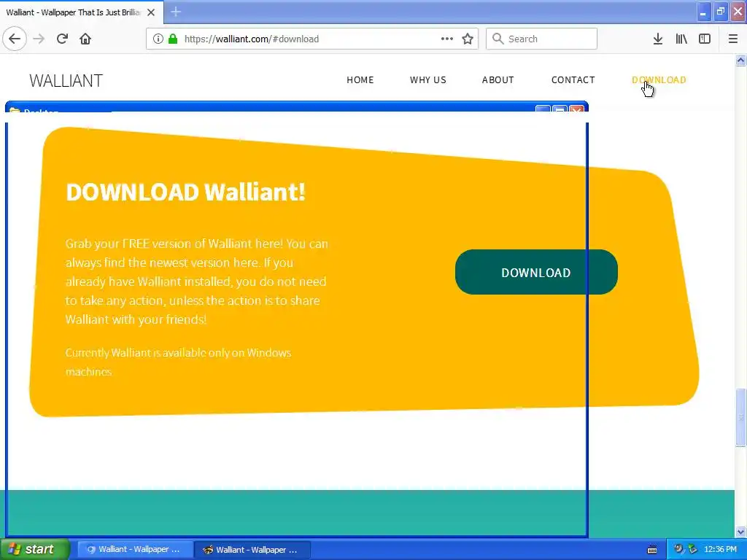This screenshot has width=747, height=560.
Task: Click the 'Grab your FREE version' paragraph
Action: click(197, 281)
